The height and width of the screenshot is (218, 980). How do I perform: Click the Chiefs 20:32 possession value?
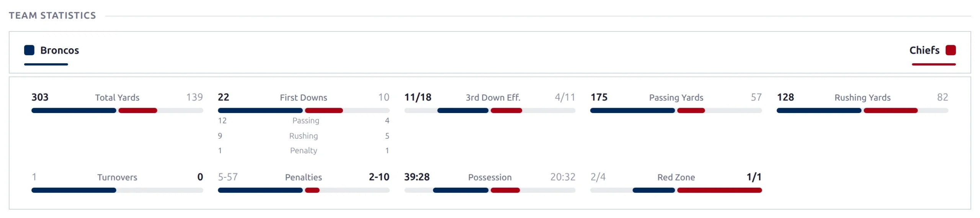[562, 177]
